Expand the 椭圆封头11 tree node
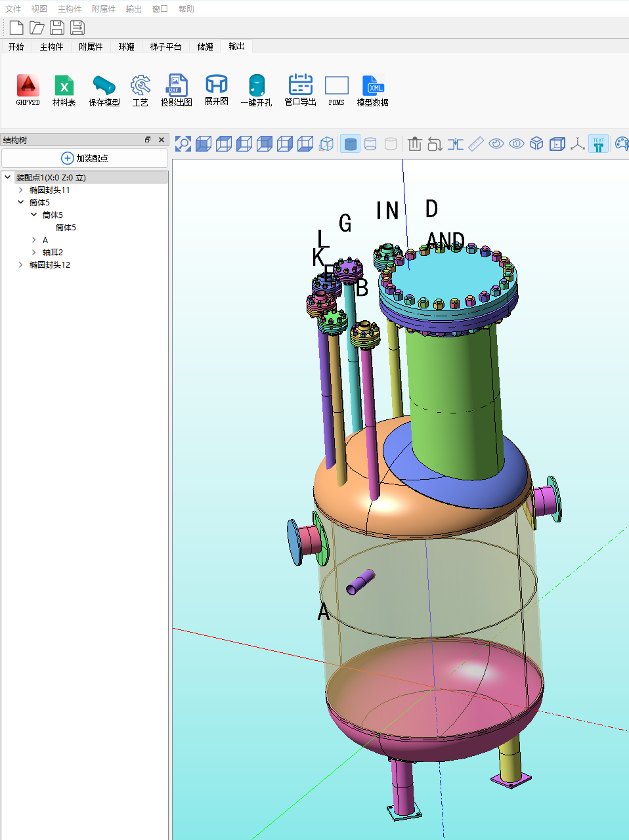This screenshot has height=840, width=629. click(21, 190)
